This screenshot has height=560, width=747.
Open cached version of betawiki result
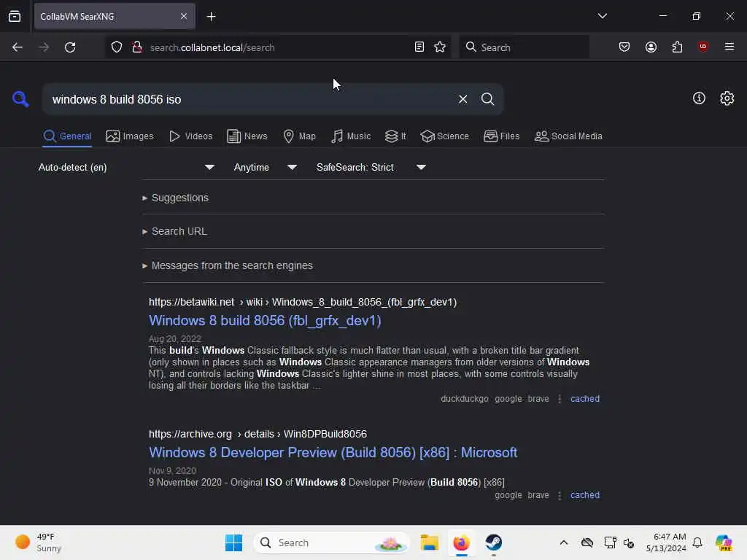[584, 399]
